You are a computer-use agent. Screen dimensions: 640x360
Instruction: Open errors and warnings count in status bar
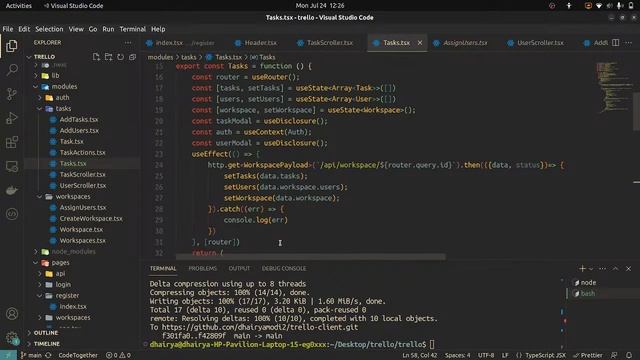(x=118, y=355)
